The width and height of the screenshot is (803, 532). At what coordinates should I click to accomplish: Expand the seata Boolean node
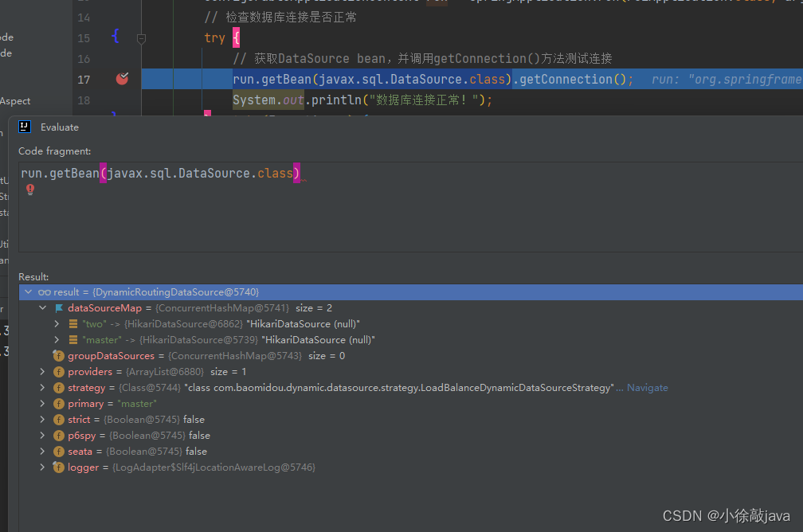tap(42, 451)
